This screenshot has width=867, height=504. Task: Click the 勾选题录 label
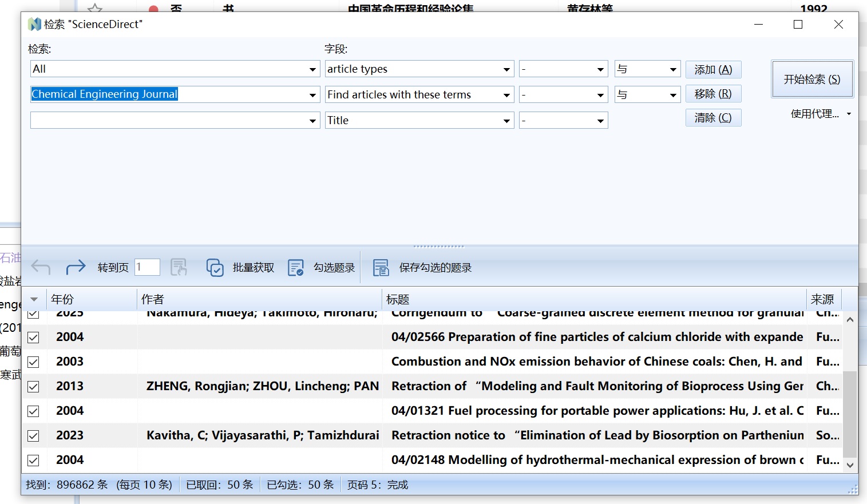click(334, 268)
